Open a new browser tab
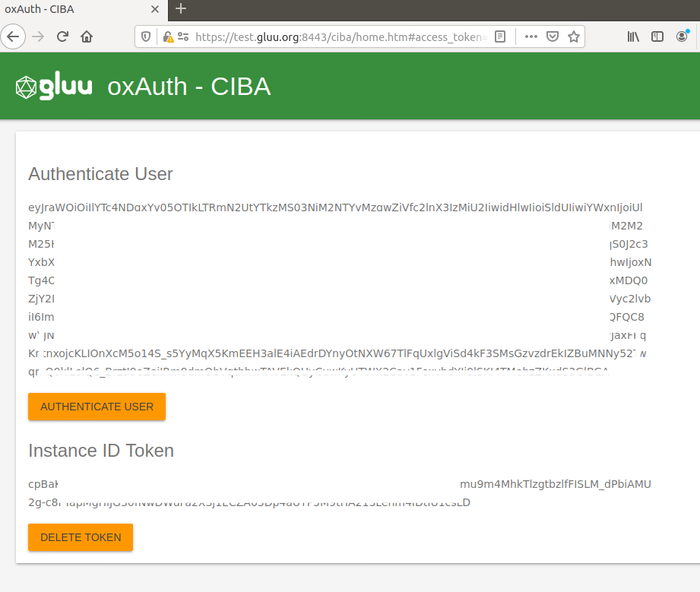This screenshot has height=592, width=700. coord(180,10)
